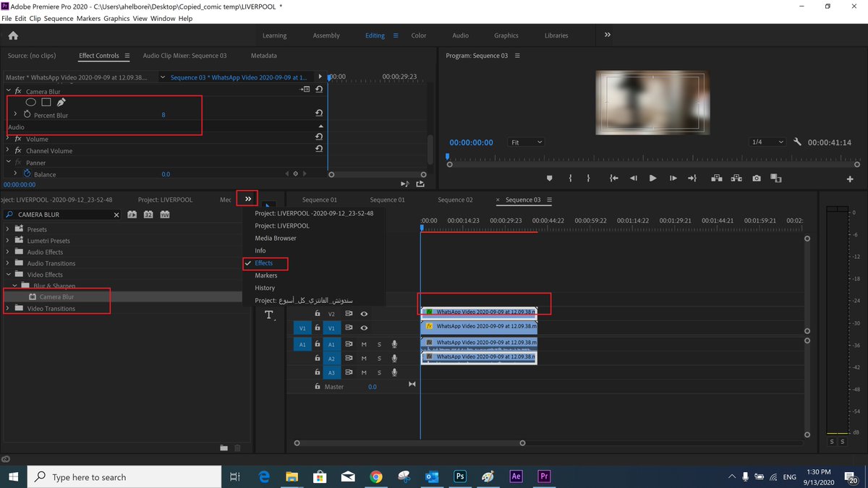868x488 pixels.
Task: Switch to Sequence 02 timeline tab
Action: (455, 200)
